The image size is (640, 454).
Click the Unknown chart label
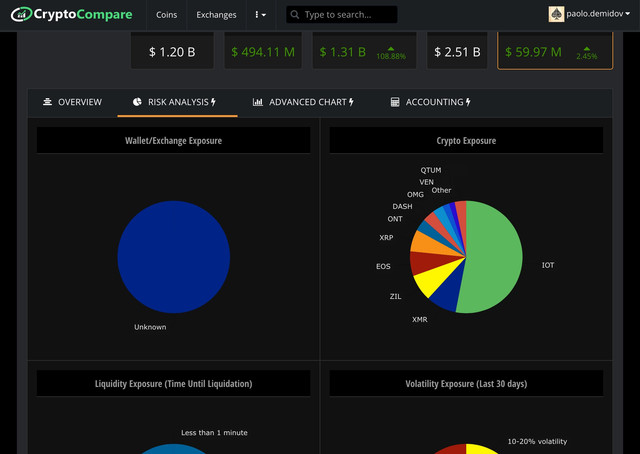[x=150, y=327]
